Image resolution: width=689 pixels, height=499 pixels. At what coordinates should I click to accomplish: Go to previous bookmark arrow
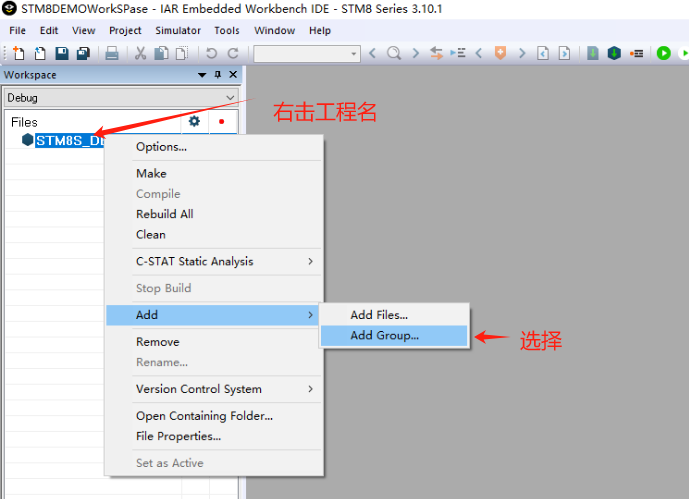[x=479, y=54]
